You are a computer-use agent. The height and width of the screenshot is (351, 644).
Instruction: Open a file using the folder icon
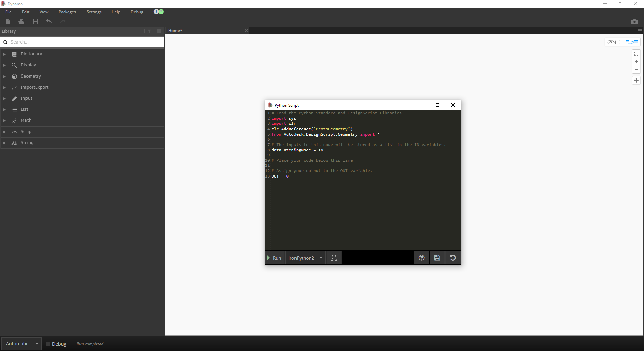click(x=21, y=21)
